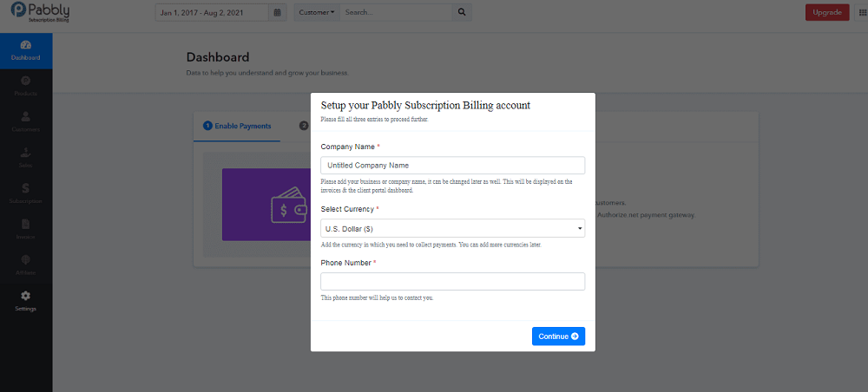Image resolution: width=868 pixels, height=392 pixels.
Task: Open the Invoice sidebar section
Action: pyautogui.click(x=26, y=231)
